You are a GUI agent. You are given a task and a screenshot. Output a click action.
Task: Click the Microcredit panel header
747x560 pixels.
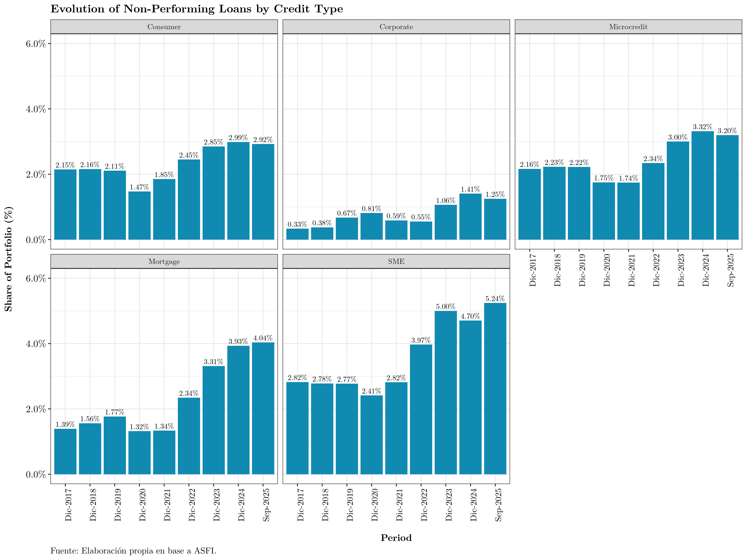[x=628, y=27]
